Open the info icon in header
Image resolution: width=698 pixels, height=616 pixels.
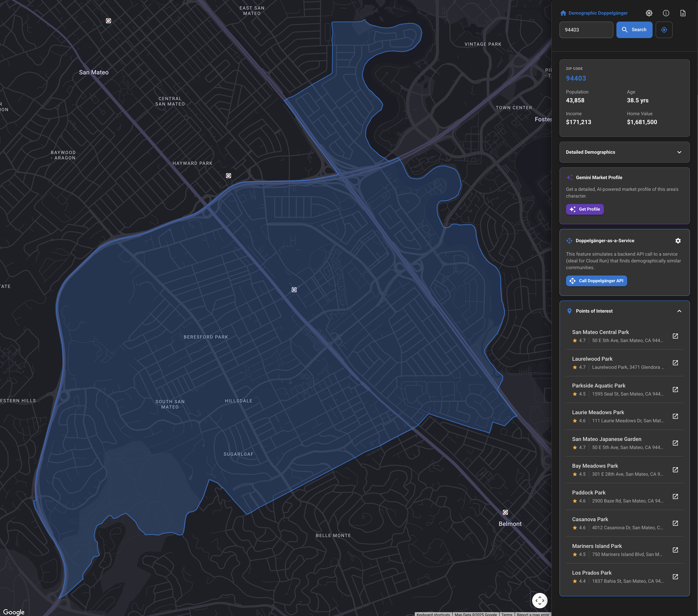tap(665, 13)
